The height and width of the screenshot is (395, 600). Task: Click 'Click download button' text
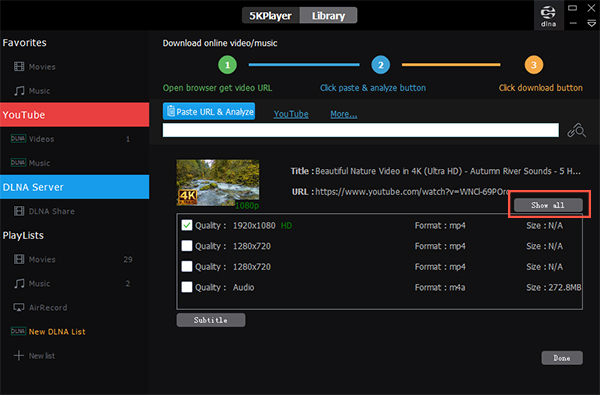[x=541, y=88]
